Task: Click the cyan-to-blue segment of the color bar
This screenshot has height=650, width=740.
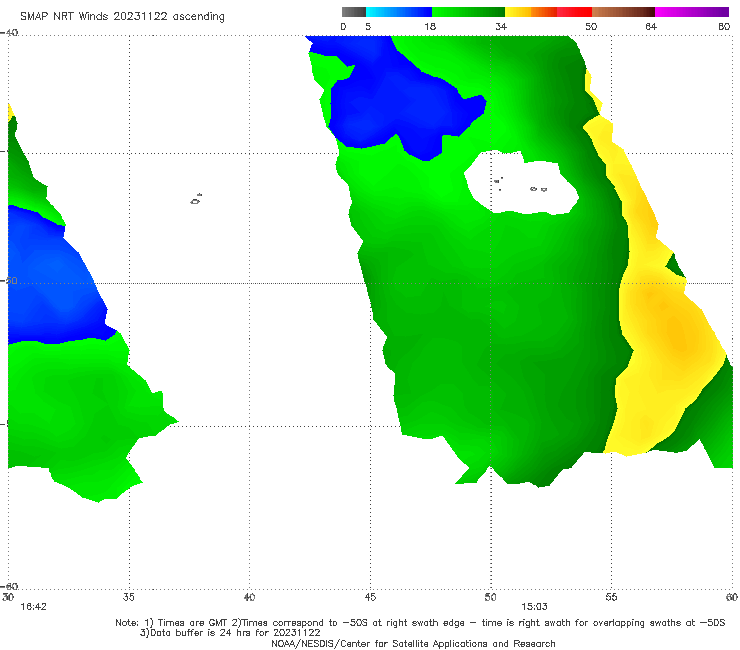Action: tap(399, 12)
